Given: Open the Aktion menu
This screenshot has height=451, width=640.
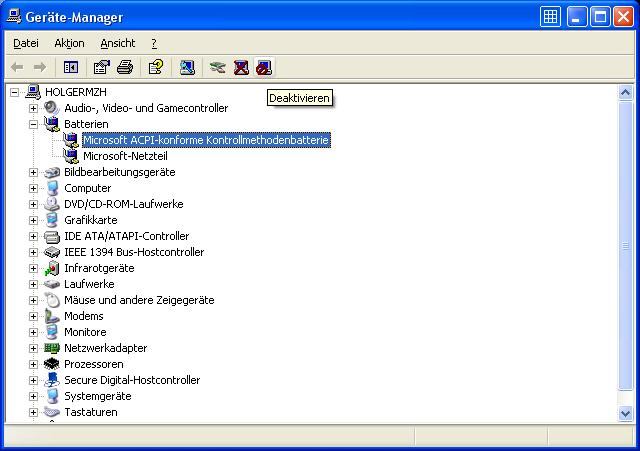Looking at the screenshot, I should pos(69,43).
